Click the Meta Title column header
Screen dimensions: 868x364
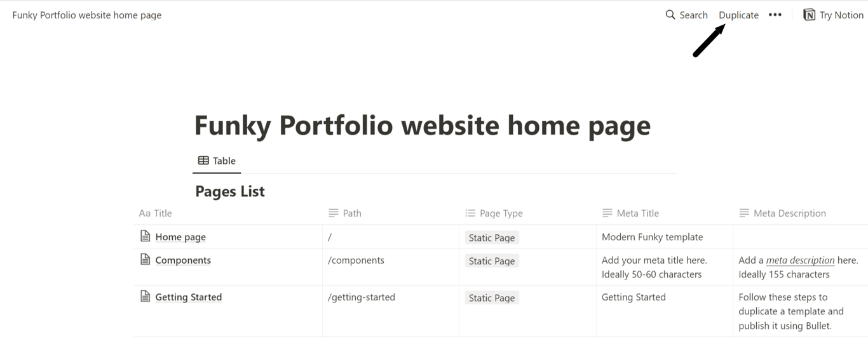(x=637, y=213)
